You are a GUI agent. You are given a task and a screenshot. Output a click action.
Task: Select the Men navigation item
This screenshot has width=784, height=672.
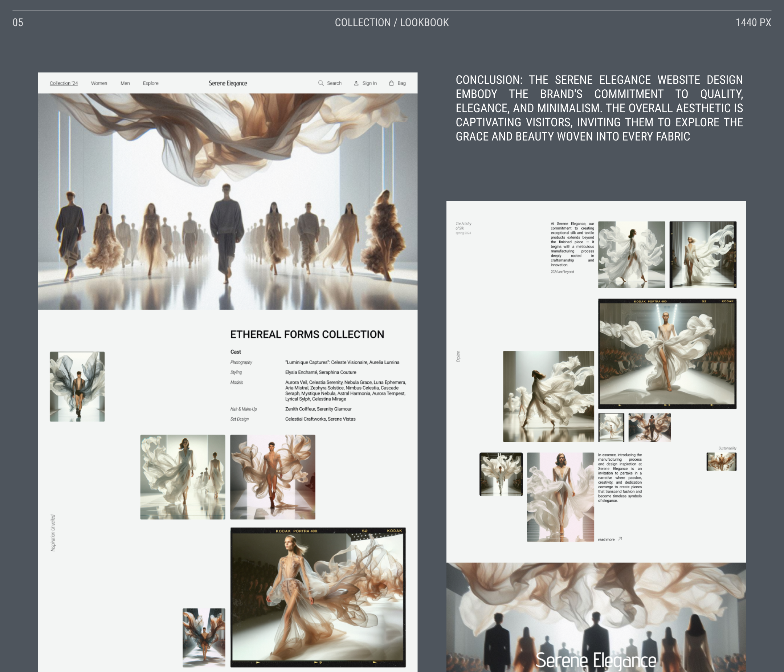point(125,83)
